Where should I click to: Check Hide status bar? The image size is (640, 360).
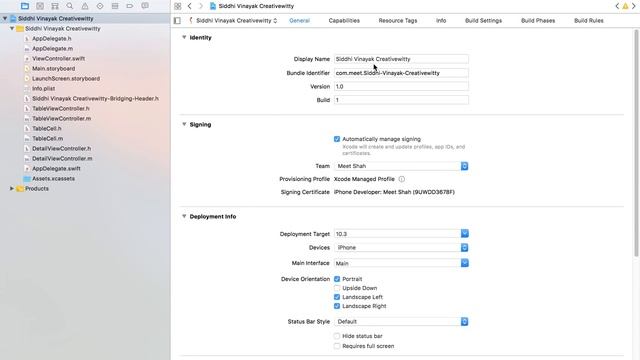(337, 336)
